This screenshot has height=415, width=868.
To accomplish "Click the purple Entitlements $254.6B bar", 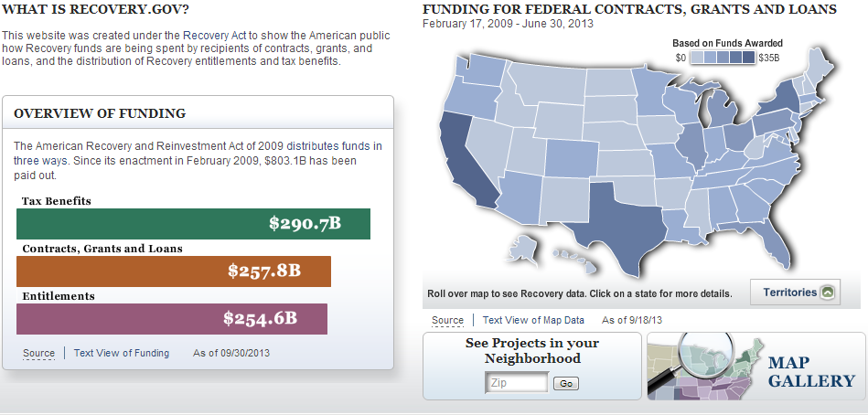I will pos(172,319).
